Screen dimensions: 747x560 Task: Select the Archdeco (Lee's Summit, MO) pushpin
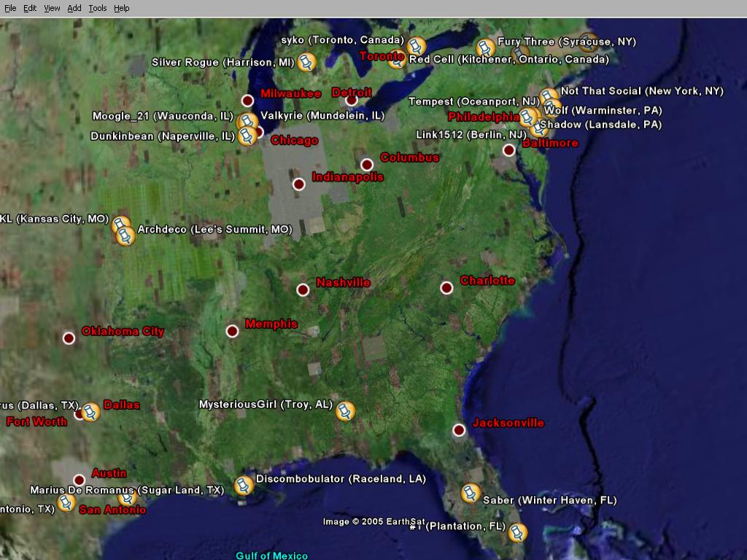click(x=125, y=236)
